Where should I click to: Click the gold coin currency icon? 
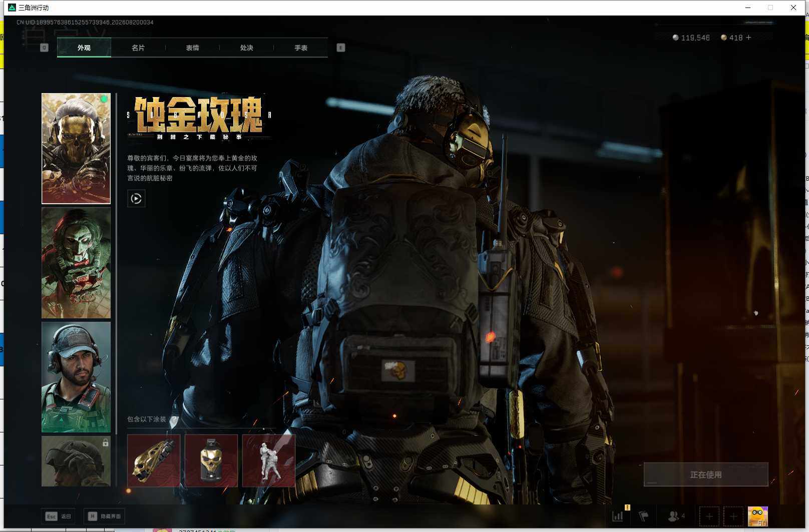[724, 38]
